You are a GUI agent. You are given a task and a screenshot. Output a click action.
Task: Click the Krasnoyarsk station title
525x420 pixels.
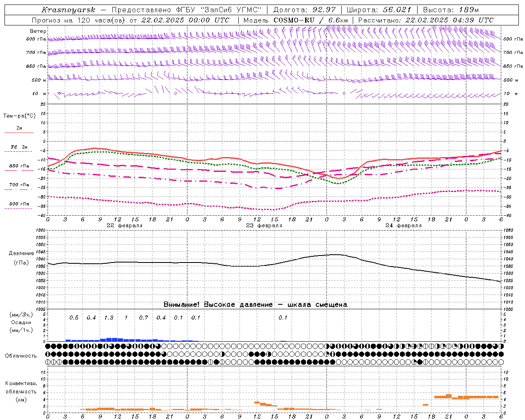[68, 10]
